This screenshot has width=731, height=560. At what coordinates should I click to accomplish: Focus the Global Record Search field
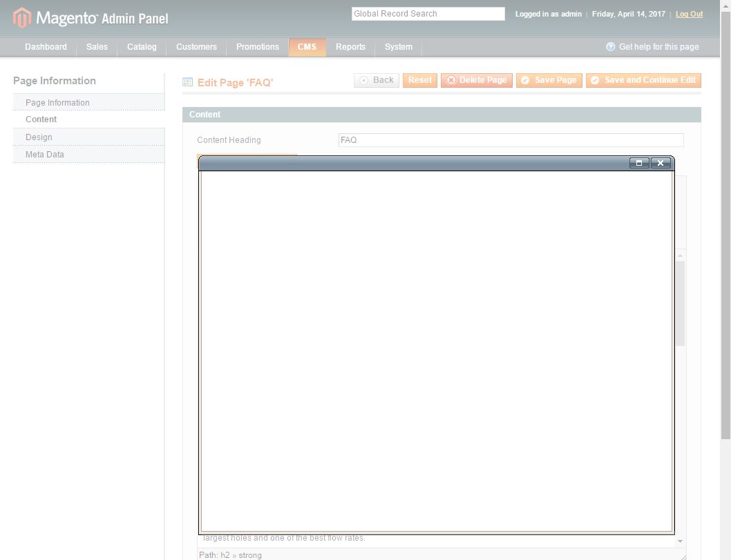pos(428,13)
